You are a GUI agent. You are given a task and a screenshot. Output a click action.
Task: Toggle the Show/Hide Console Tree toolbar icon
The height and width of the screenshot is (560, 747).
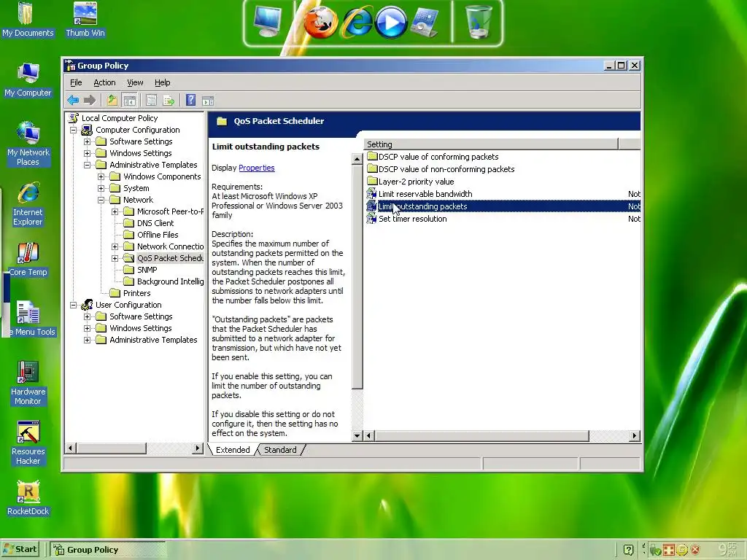point(129,100)
